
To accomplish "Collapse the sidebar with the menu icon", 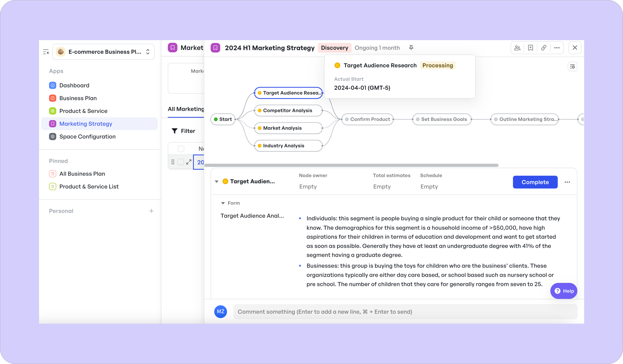I will pyautogui.click(x=46, y=52).
